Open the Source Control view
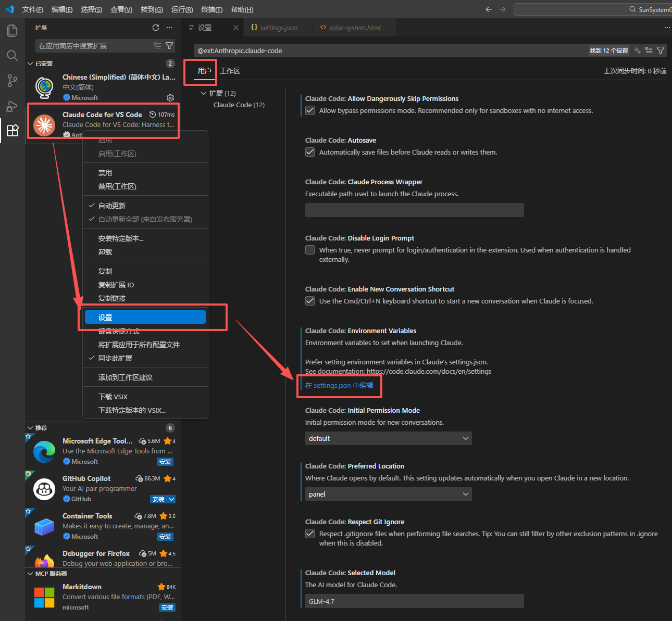Viewport: 672px width, 621px height. [12, 81]
